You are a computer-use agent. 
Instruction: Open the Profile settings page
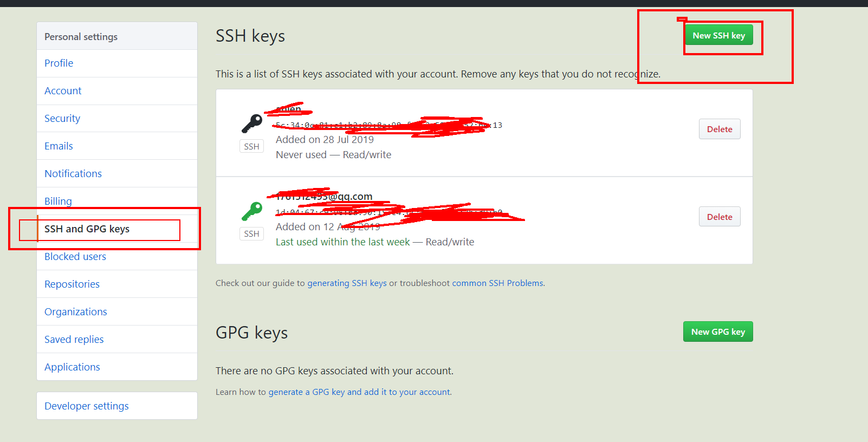59,63
